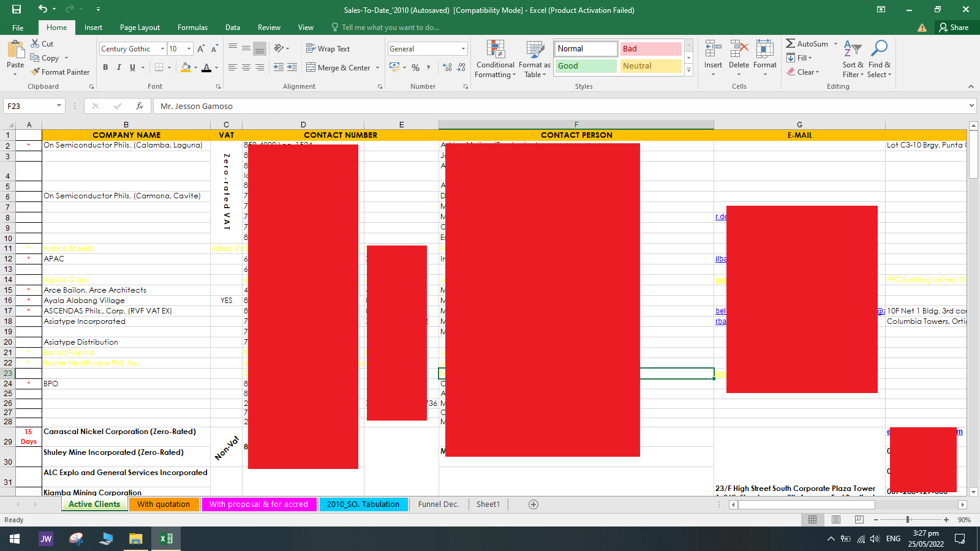Viewport: 980px width, 551px height.
Task: Open Find & Select magnifier
Action: [x=879, y=59]
